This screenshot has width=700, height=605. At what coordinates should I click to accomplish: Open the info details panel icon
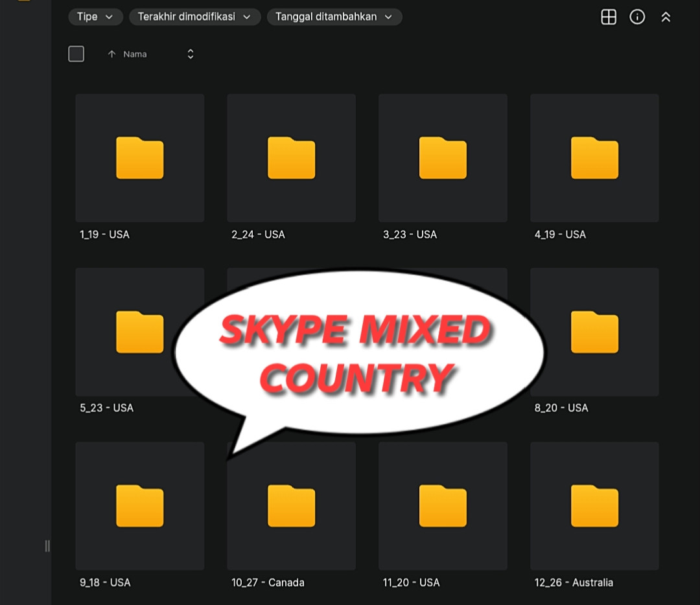[x=637, y=17]
